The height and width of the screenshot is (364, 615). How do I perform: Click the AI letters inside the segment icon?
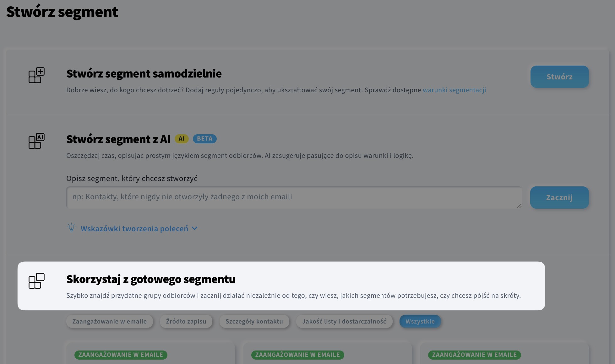tap(40, 137)
